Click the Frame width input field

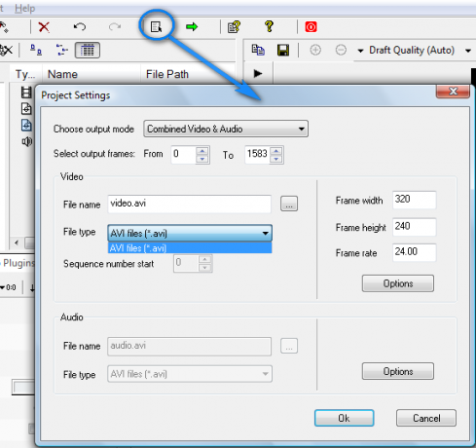point(414,200)
